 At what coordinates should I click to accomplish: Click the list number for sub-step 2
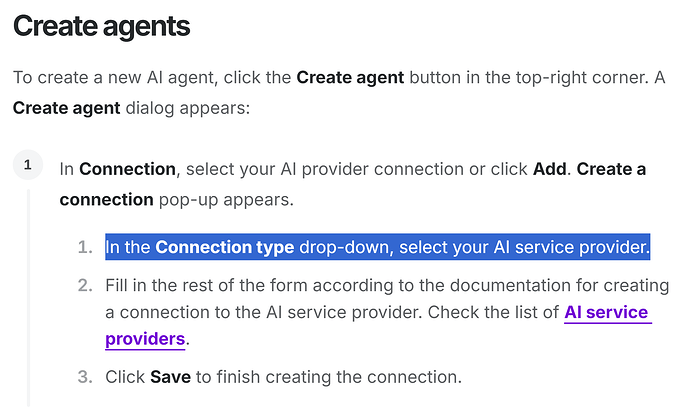click(85, 286)
